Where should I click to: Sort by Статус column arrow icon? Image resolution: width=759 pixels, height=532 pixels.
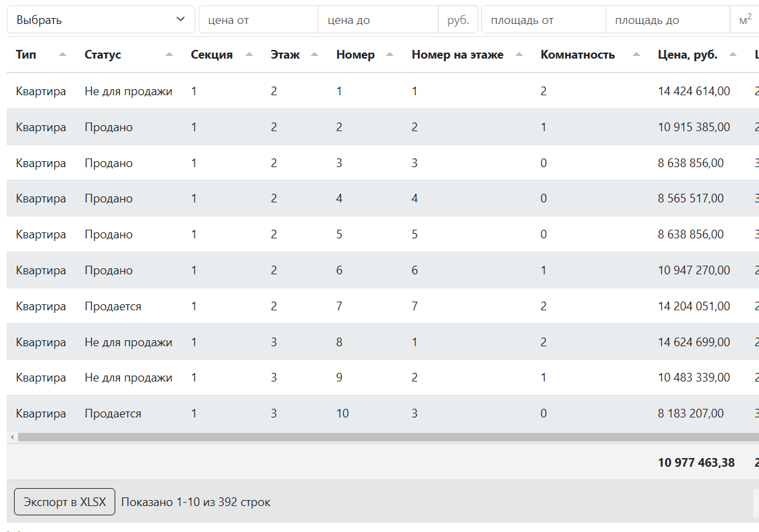click(169, 55)
